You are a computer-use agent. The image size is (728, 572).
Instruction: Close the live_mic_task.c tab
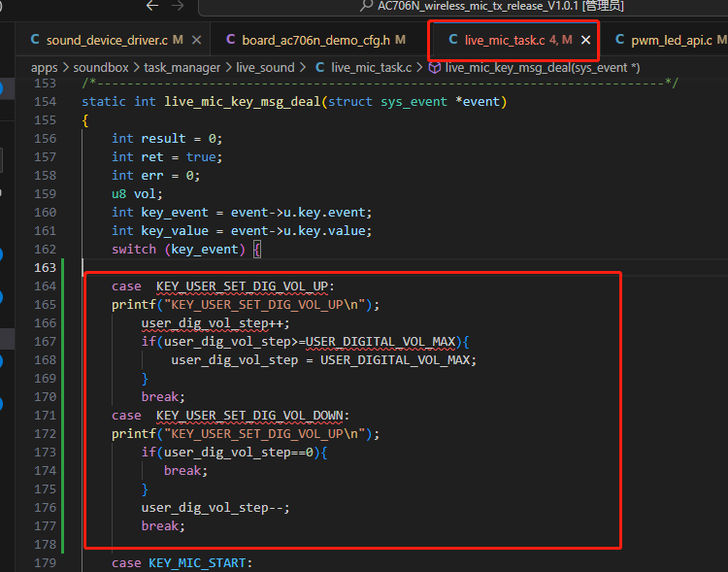pyautogui.click(x=586, y=40)
